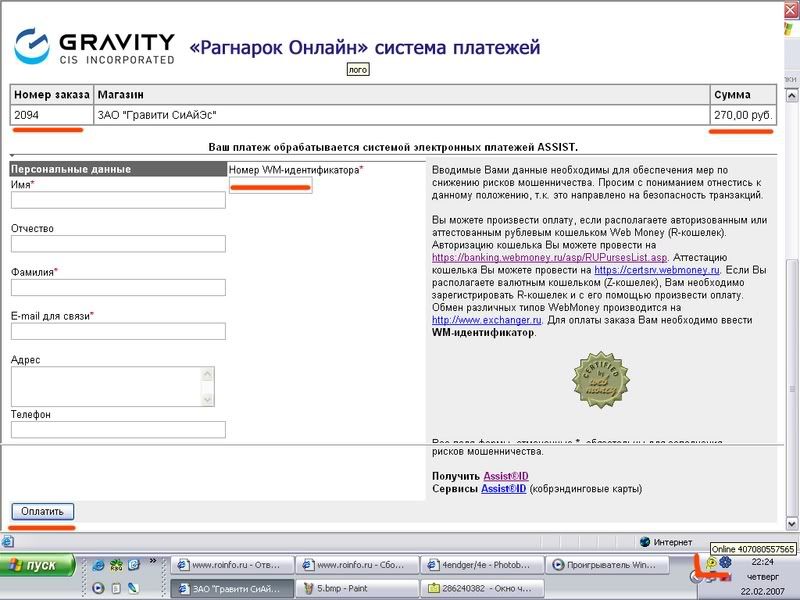Focus the 'E-mail для связи' input field

point(118,332)
